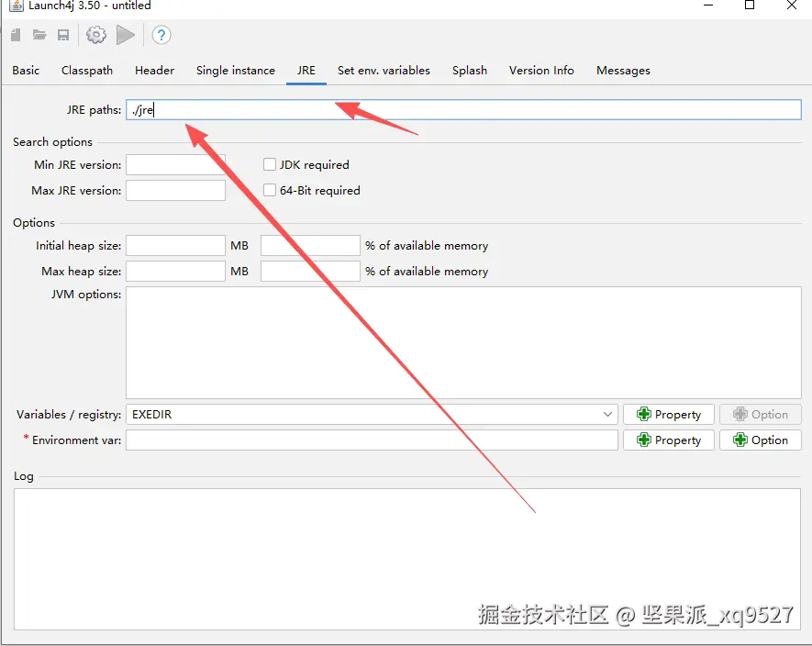The image size is (812, 646).
Task: Add Property for Variables / registry row
Action: 669,415
